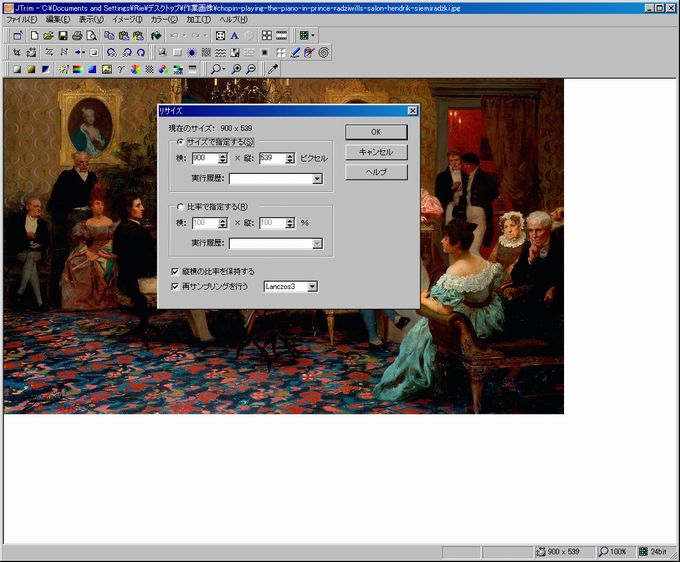Click the blue pen drawing icon
The width and height of the screenshot is (680, 562).
point(295,52)
